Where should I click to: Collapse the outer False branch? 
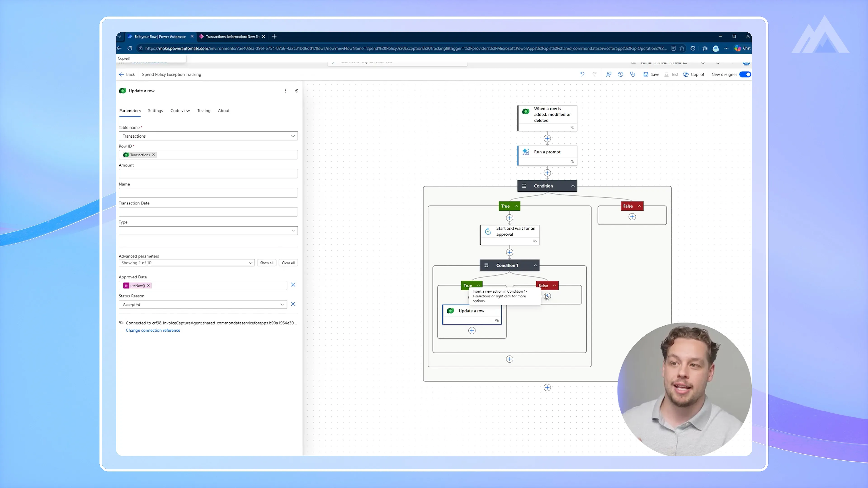pos(639,206)
